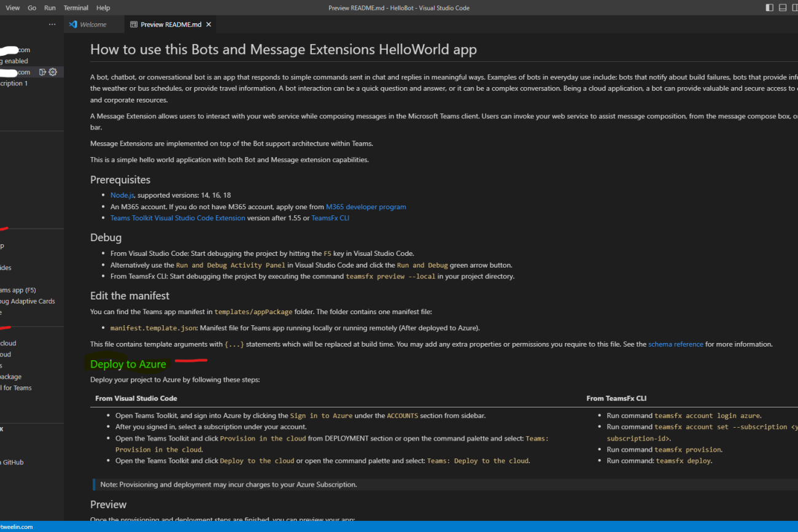Click sign-out icon beside account email
Viewport: 798px width, 532px height.
click(42, 72)
